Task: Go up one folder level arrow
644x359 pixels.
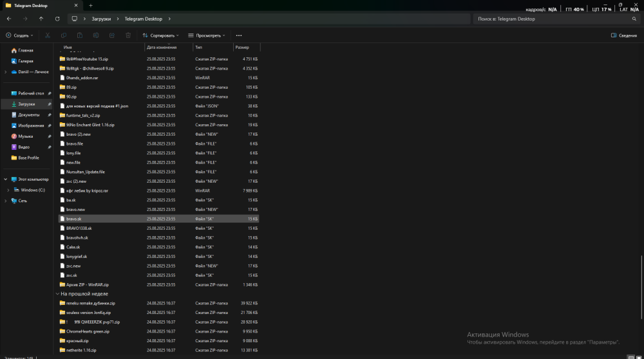Action: point(41,19)
